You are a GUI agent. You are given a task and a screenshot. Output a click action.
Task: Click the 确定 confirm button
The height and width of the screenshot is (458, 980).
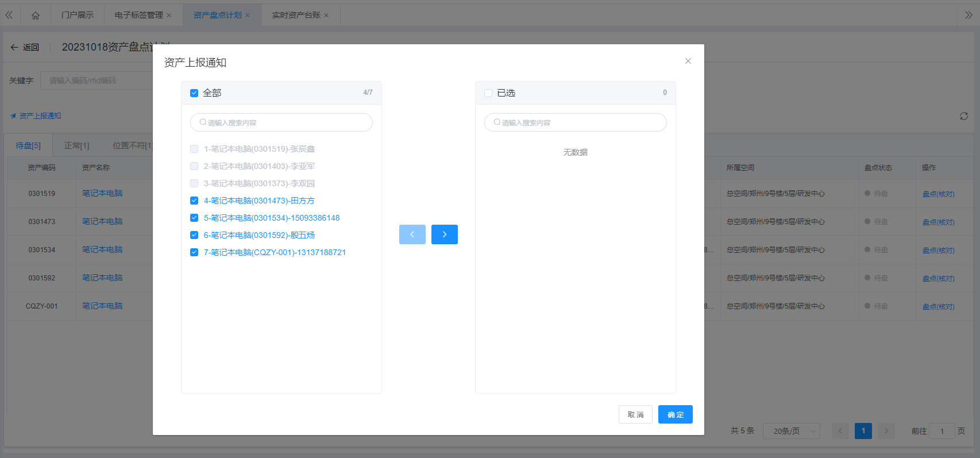coord(675,414)
